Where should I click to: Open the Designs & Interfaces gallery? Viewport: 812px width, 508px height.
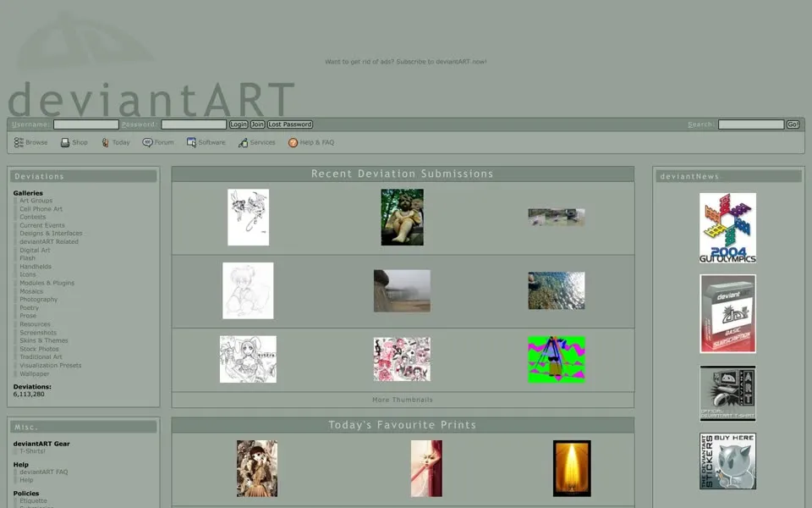[x=51, y=234]
